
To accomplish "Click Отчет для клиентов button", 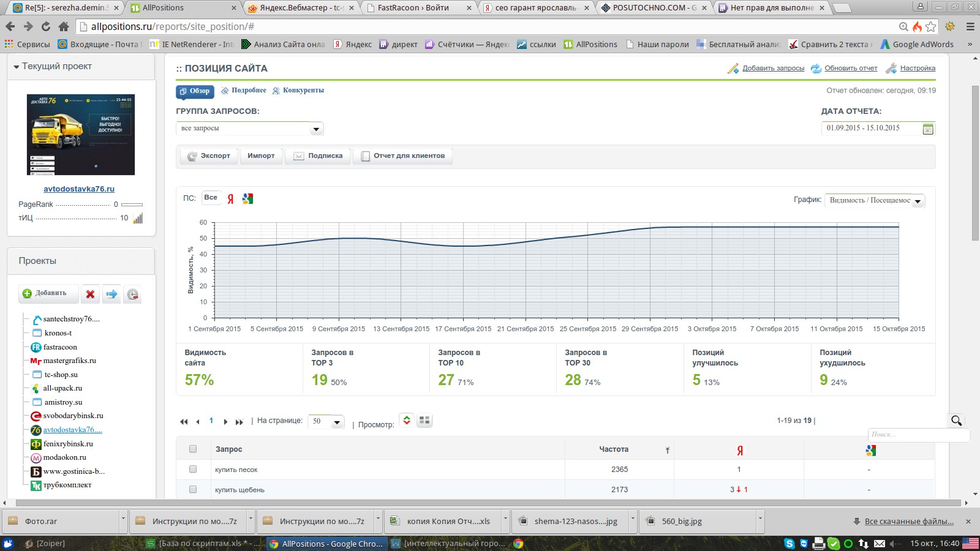I will point(402,156).
